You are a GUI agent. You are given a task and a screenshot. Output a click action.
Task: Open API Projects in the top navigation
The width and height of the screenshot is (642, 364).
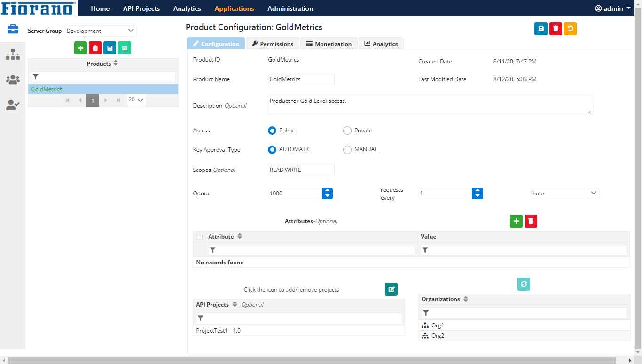(141, 8)
